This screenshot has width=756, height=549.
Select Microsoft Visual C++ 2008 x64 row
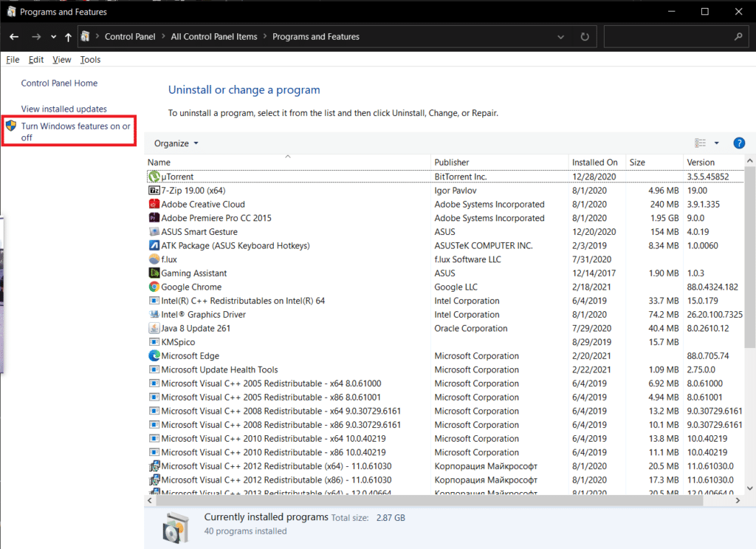[445, 411]
